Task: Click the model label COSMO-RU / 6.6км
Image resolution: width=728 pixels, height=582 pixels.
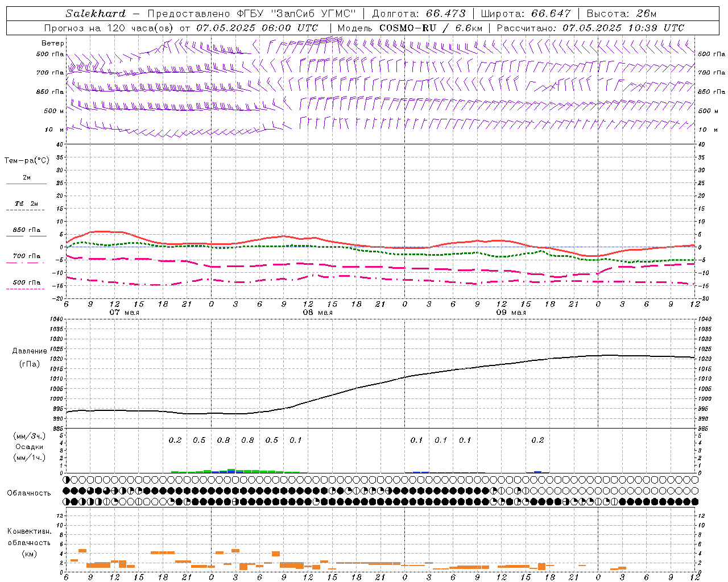Action: pos(431,28)
